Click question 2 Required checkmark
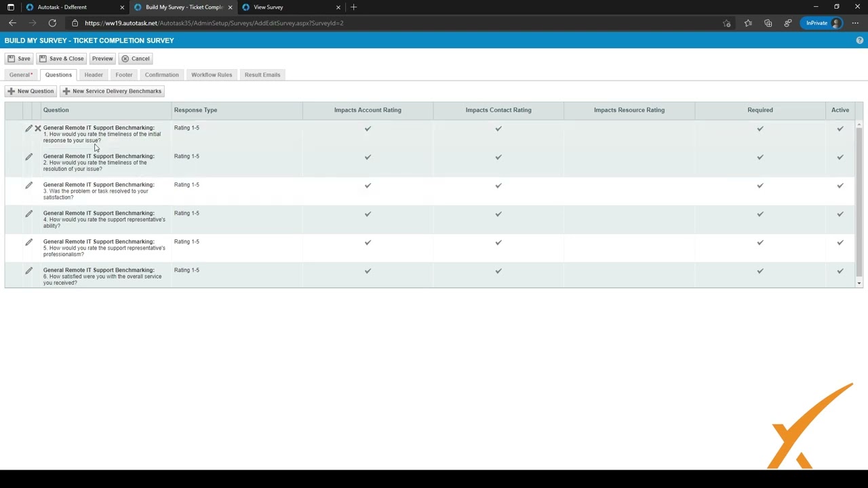This screenshot has width=868, height=488. [x=760, y=157]
